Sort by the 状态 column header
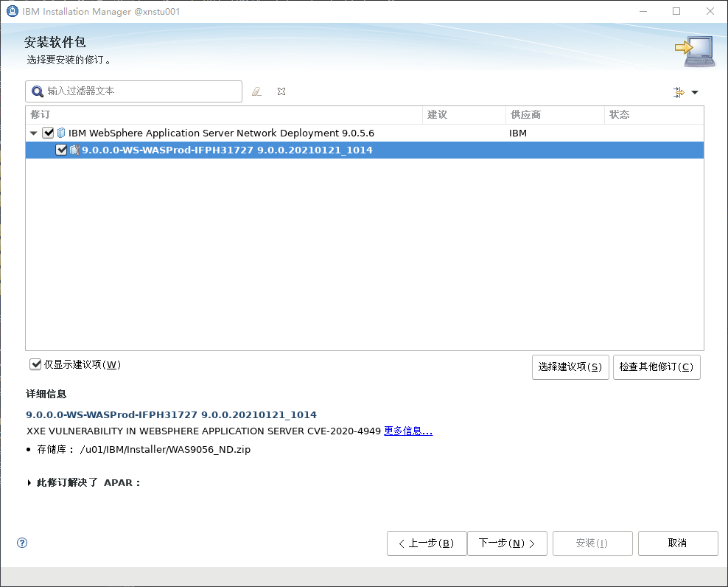Image resolution: width=728 pixels, height=587 pixels. (x=654, y=115)
